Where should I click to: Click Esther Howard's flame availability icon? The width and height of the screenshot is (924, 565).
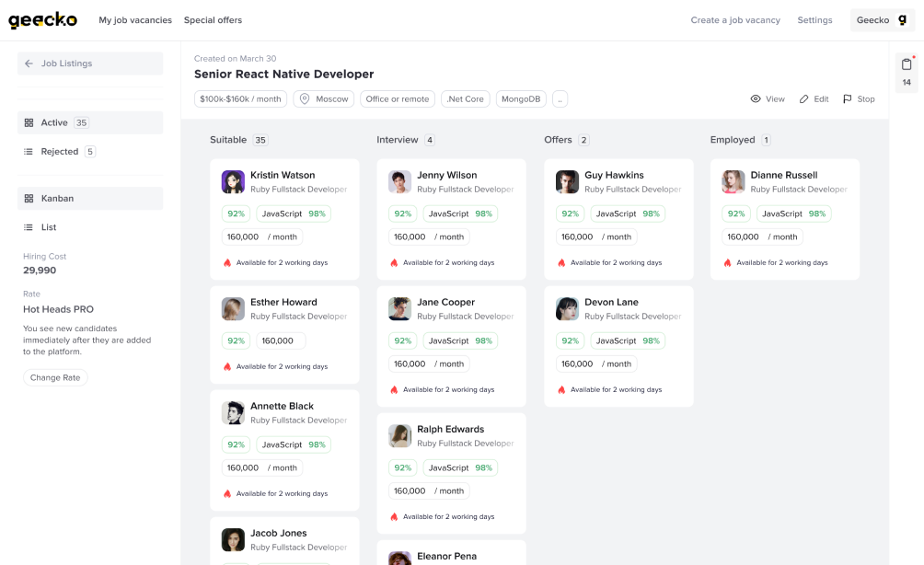(227, 366)
